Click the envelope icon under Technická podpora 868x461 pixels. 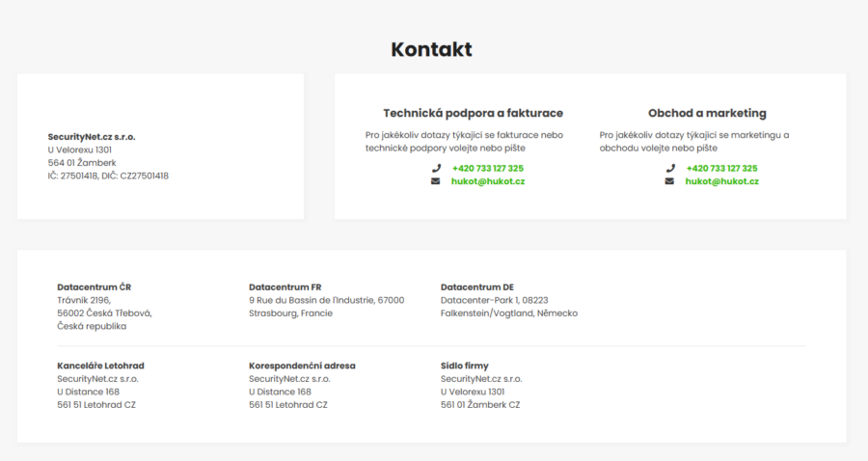click(436, 181)
